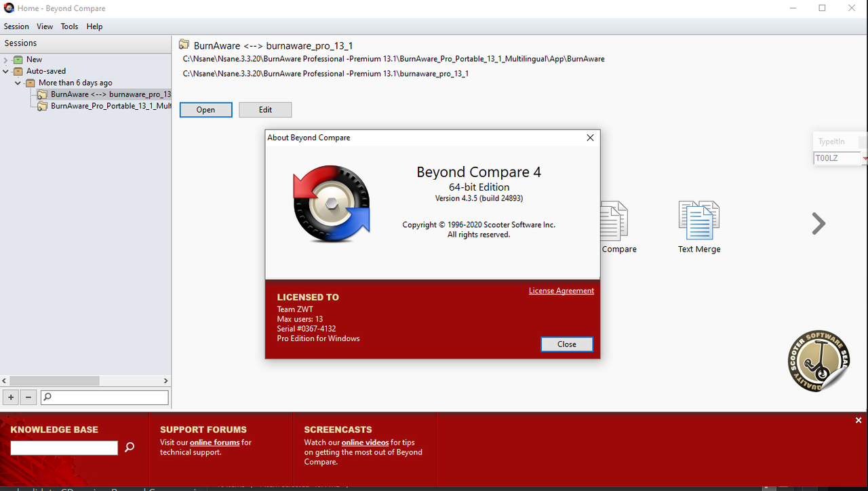Screen dimensions: 868x491
Task: Select the New item in Sessions tree
Action: pos(34,60)
